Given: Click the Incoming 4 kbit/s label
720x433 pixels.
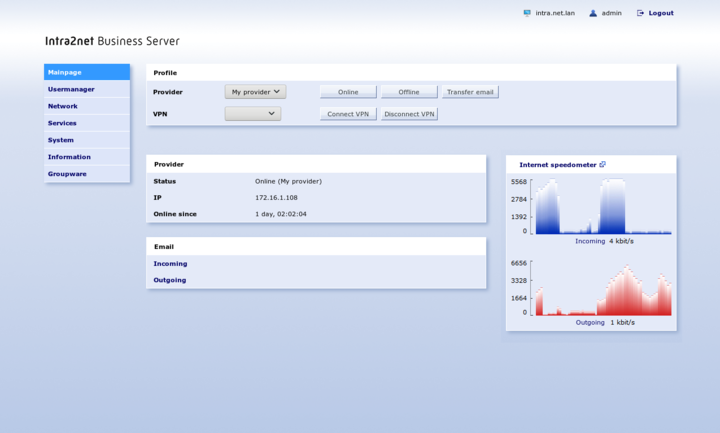Looking at the screenshot, I should click(604, 241).
